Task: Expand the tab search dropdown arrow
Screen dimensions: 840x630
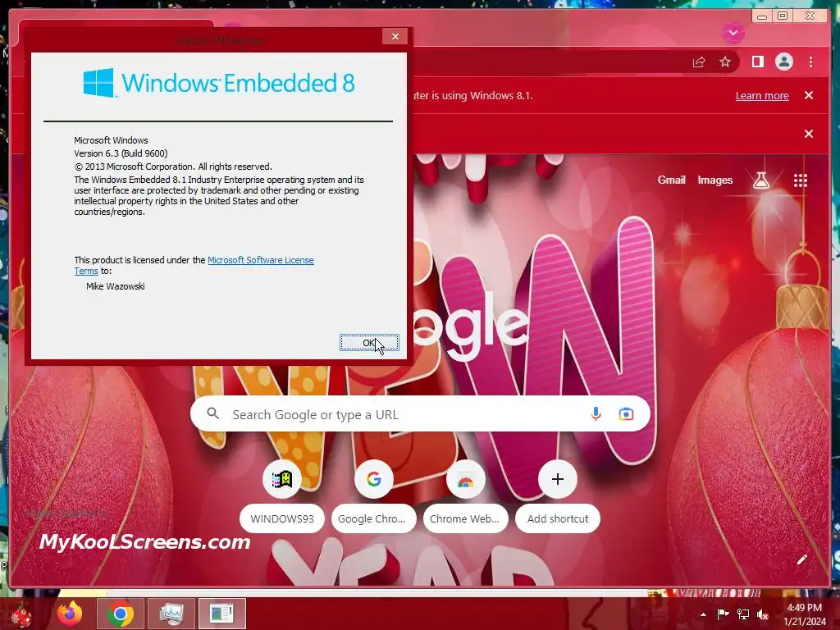Action: (733, 33)
